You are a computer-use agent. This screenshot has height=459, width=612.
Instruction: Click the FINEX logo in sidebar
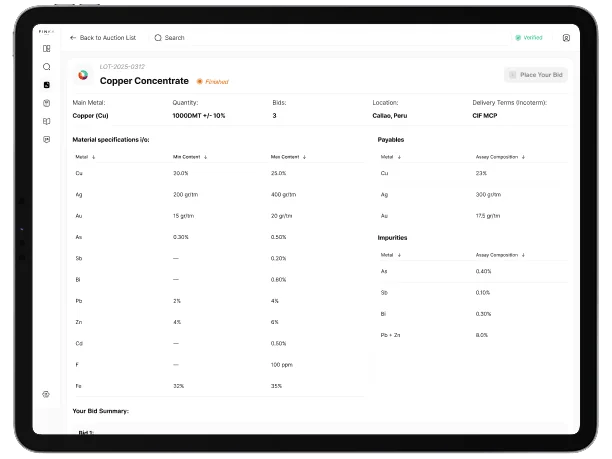coord(46,32)
